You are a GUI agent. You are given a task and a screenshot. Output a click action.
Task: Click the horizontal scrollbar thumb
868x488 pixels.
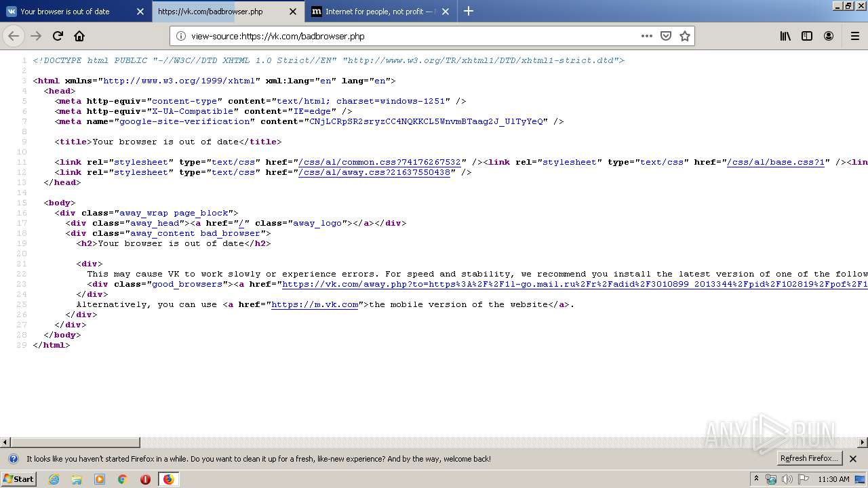pyautogui.click(x=75, y=442)
